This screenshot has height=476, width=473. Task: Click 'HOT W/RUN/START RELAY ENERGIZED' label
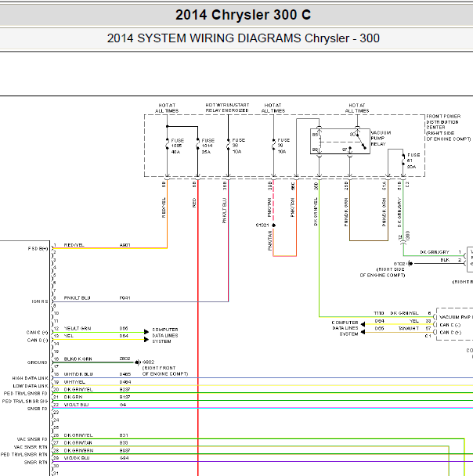[x=227, y=108]
